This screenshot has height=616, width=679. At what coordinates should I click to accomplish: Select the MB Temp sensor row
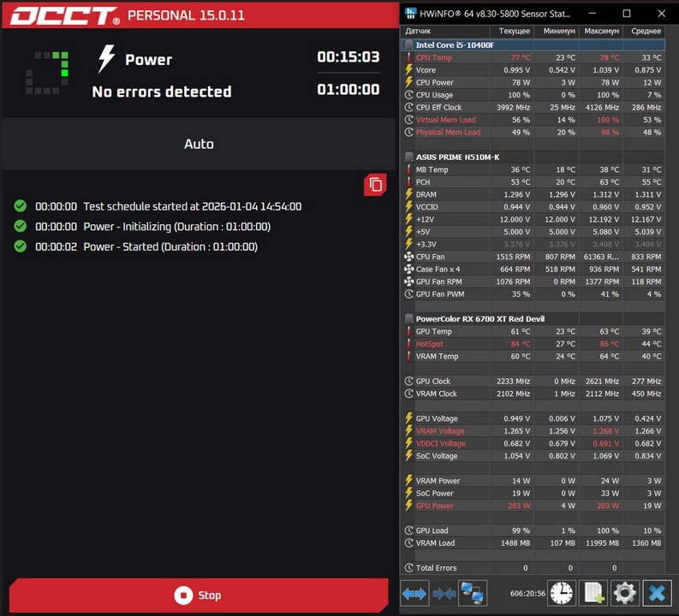pyautogui.click(x=533, y=169)
